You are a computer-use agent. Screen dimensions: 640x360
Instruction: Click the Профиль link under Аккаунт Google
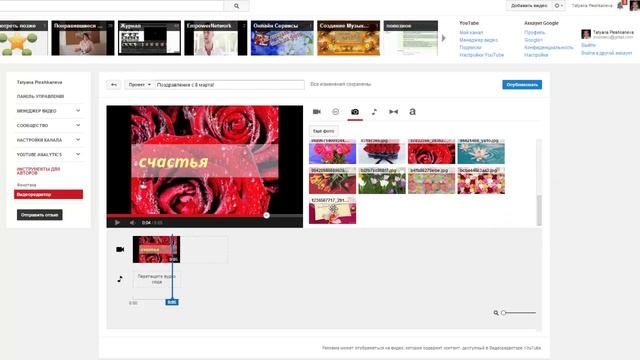(x=535, y=32)
